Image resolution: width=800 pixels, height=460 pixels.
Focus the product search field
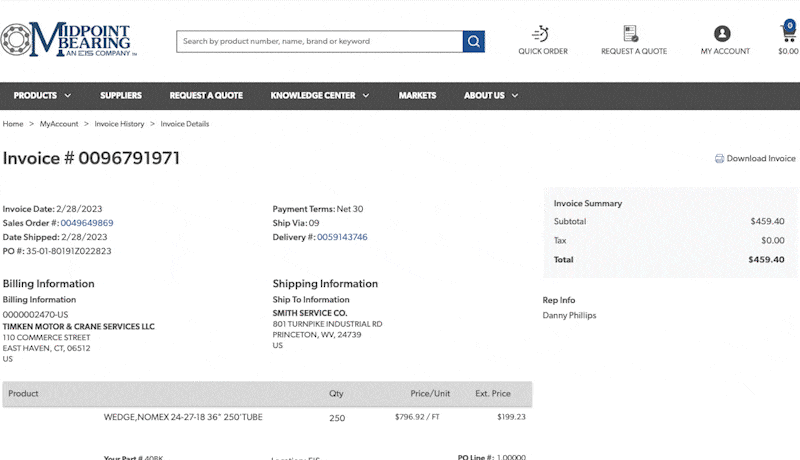click(x=319, y=41)
